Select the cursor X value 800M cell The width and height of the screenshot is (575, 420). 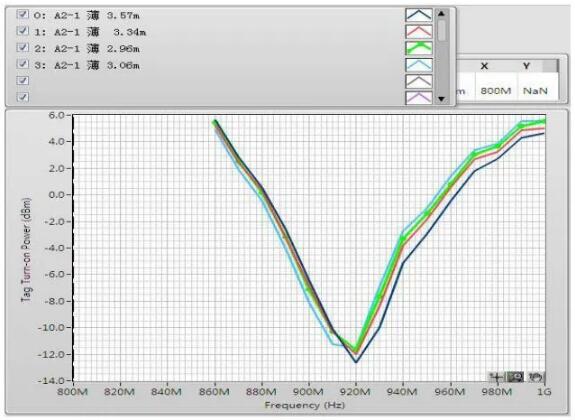point(496,90)
